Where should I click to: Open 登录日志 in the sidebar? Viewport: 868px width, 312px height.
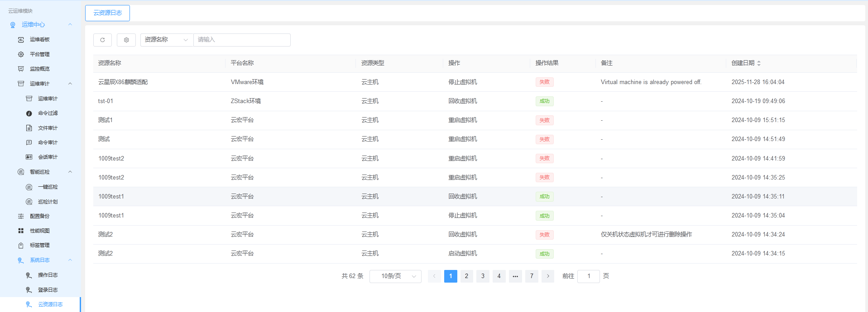pyautogui.click(x=48, y=290)
